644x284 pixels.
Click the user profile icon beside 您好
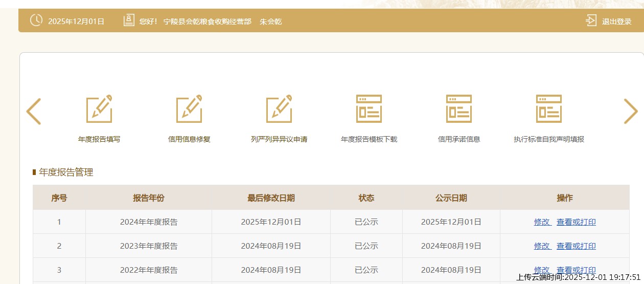(129, 21)
